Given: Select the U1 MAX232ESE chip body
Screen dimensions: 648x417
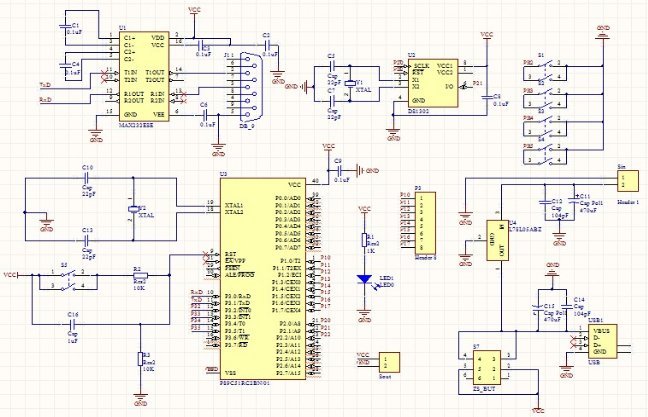Looking at the screenshot, I should [x=144, y=76].
